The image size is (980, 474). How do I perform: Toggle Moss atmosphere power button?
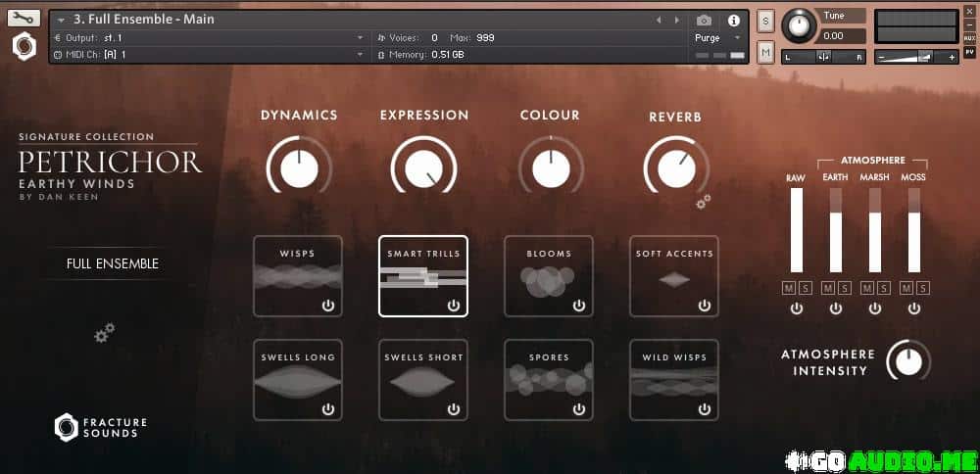click(x=914, y=308)
